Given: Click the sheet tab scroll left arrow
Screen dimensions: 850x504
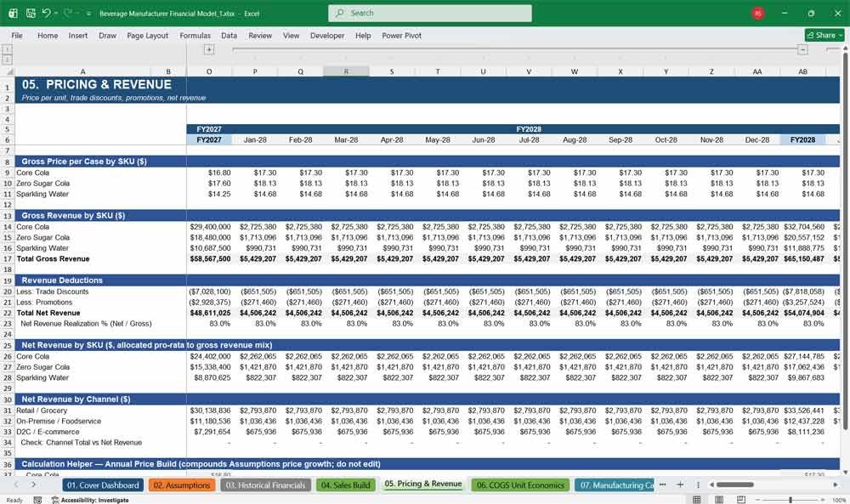Looking at the screenshot, I should (16, 485).
